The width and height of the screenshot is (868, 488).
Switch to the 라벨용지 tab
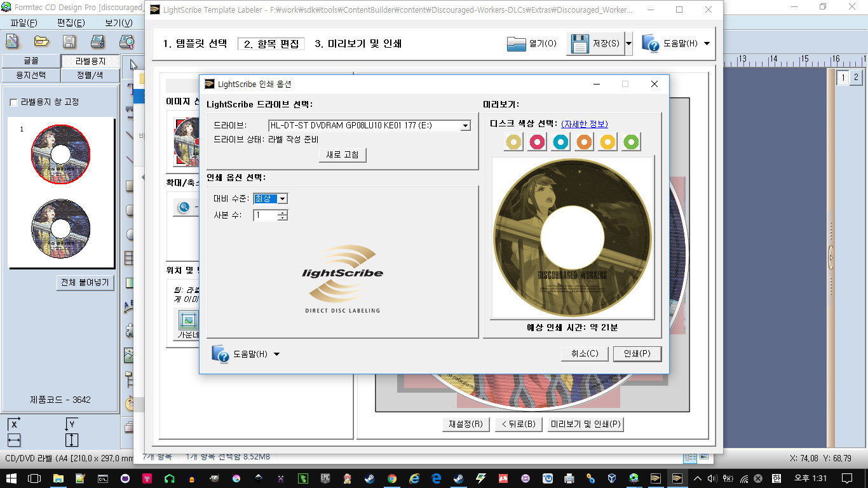click(x=90, y=61)
